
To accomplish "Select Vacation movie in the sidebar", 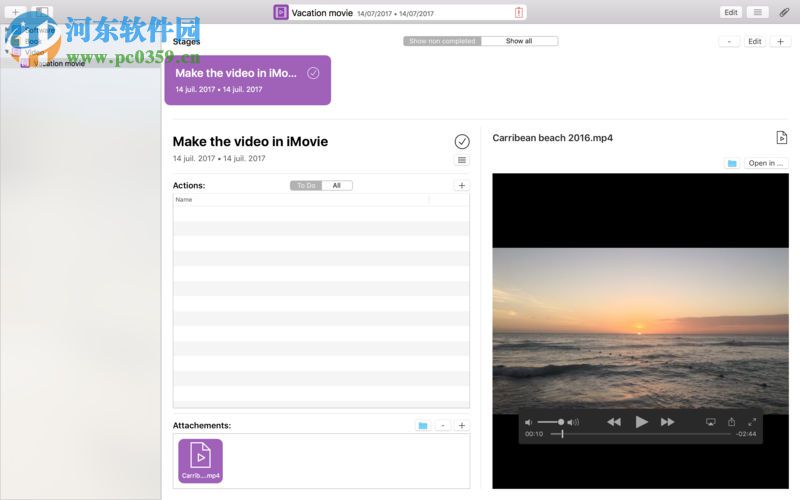I will [80, 63].
